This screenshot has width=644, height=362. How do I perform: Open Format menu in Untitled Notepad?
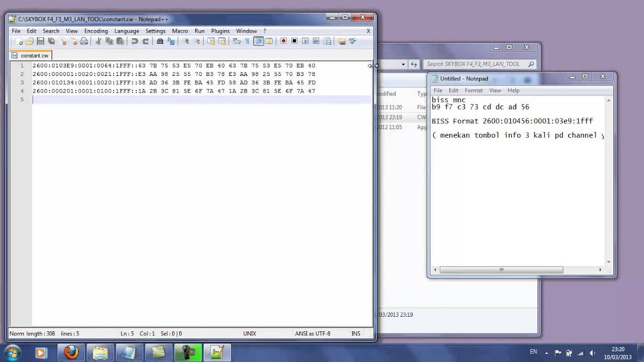473,90
